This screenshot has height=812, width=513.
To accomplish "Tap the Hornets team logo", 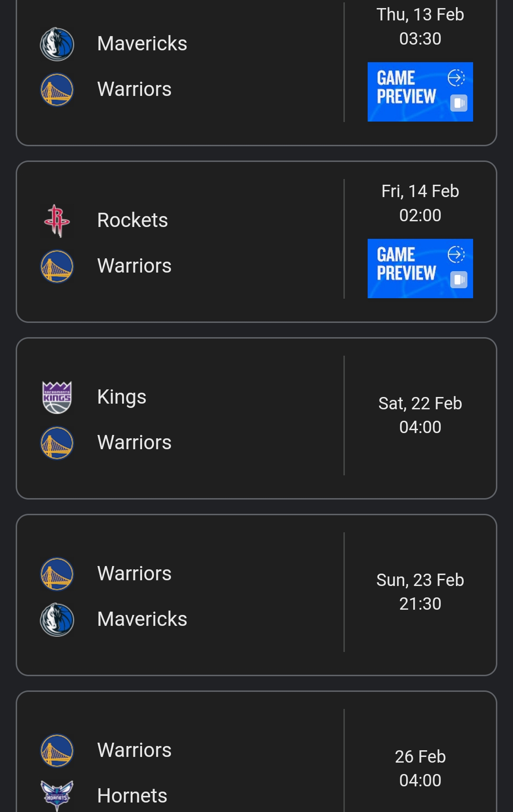I will (x=57, y=795).
